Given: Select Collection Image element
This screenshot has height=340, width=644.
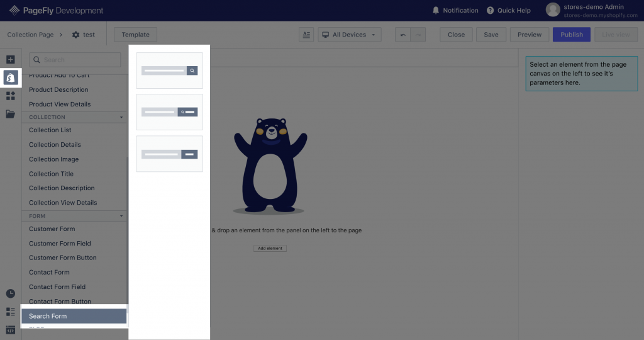Looking at the screenshot, I should 54,159.
